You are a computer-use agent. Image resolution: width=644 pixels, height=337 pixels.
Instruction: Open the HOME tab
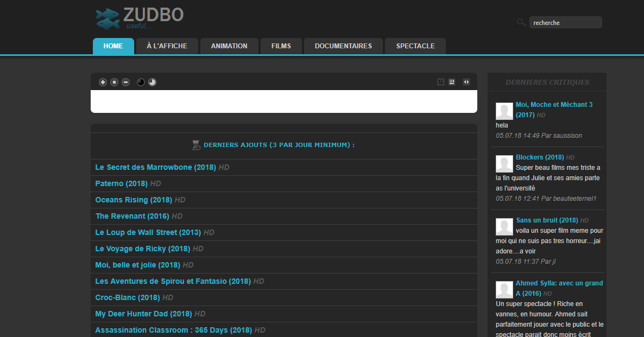click(x=113, y=46)
